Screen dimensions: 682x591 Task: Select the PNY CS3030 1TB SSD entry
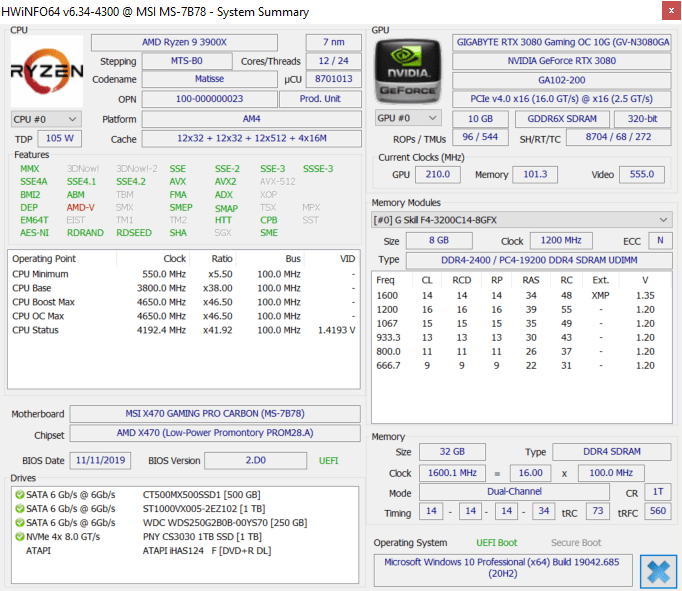point(184,537)
